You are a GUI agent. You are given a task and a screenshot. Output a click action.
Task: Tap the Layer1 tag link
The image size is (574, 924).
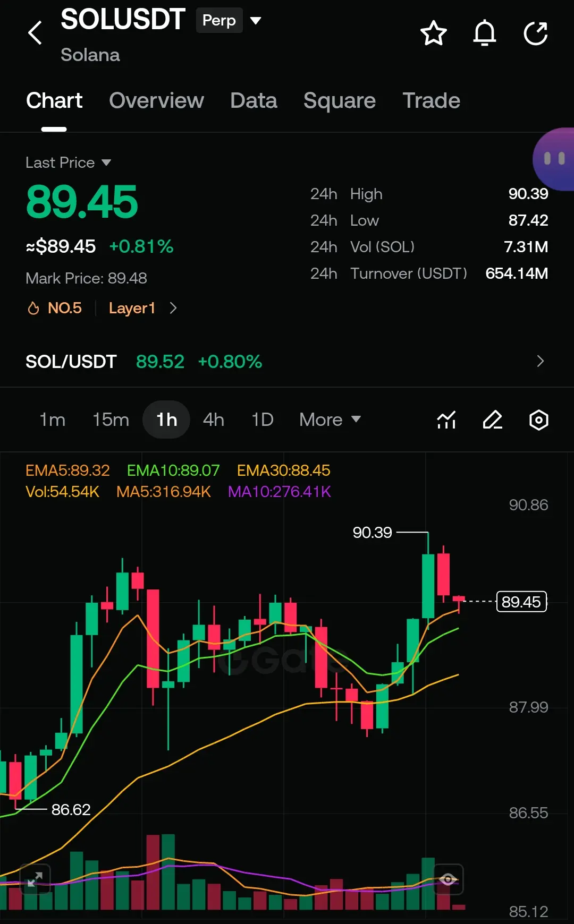tap(132, 308)
